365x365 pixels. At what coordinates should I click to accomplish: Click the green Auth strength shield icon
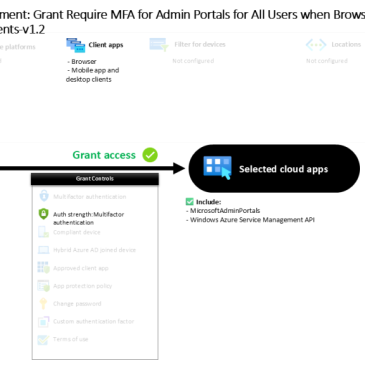[43, 214]
